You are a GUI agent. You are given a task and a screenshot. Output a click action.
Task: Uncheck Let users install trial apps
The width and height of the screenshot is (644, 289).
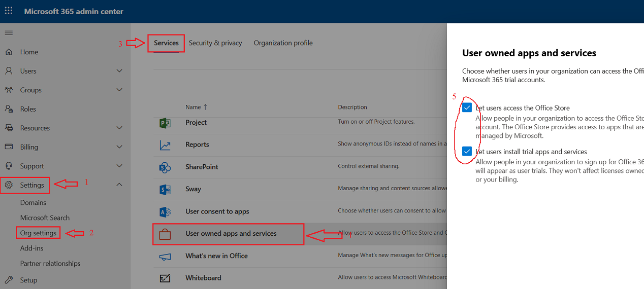tap(467, 151)
